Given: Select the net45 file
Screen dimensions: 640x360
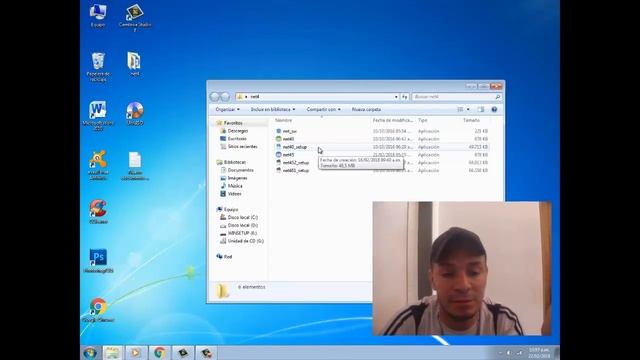Looking at the screenshot, I should tap(288, 155).
